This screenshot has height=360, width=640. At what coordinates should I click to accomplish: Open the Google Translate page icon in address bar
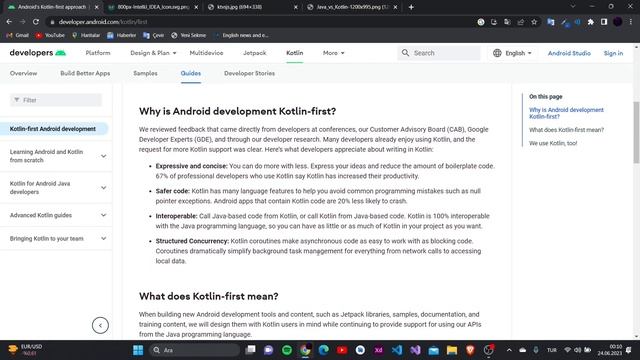click(x=507, y=22)
